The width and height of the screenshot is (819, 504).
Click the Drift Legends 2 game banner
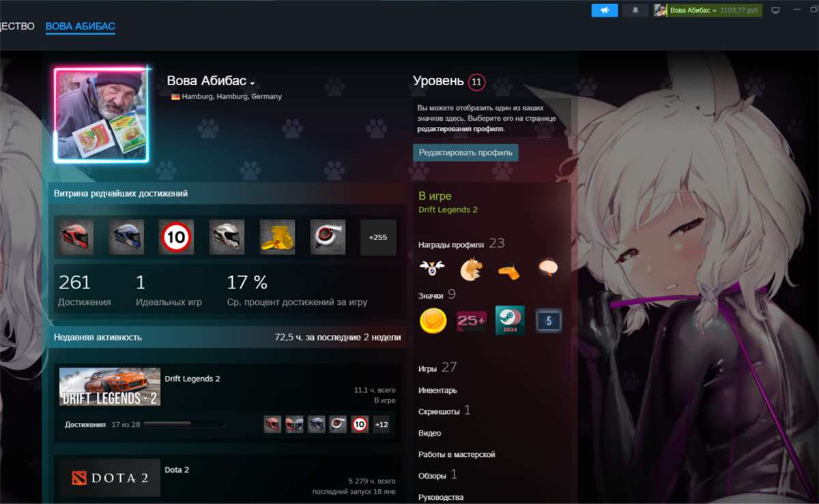pos(109,387)
